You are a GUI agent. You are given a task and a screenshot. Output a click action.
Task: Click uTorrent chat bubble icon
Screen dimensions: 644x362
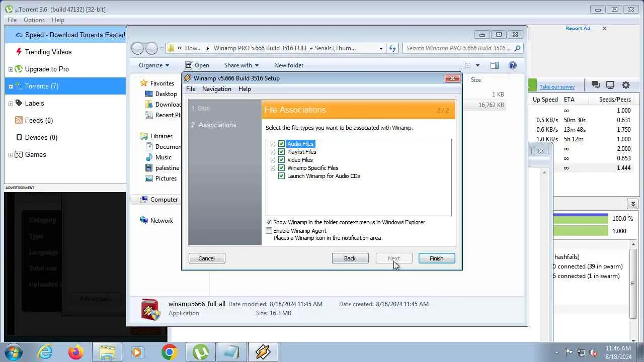pos(595,85)
